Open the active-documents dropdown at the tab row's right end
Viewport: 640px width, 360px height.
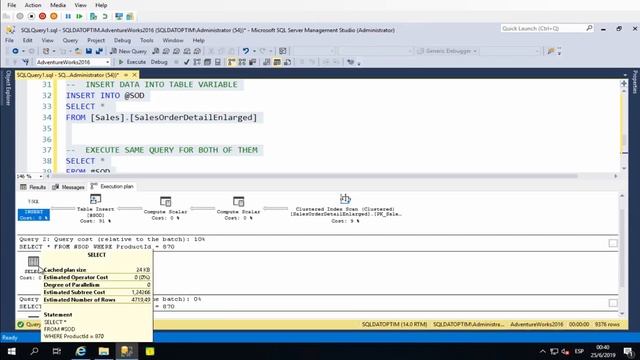pos(625,76)
